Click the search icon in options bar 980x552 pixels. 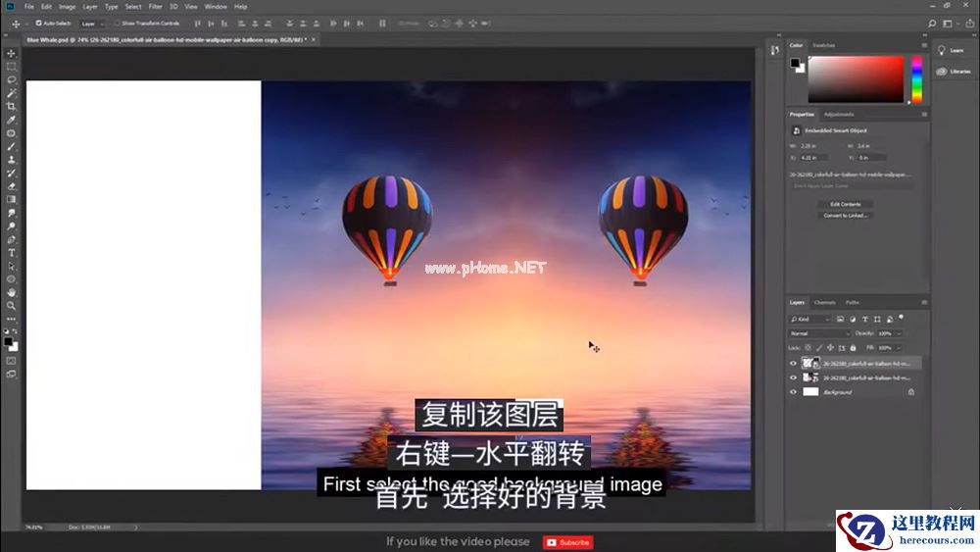click(x=931, y=24)
